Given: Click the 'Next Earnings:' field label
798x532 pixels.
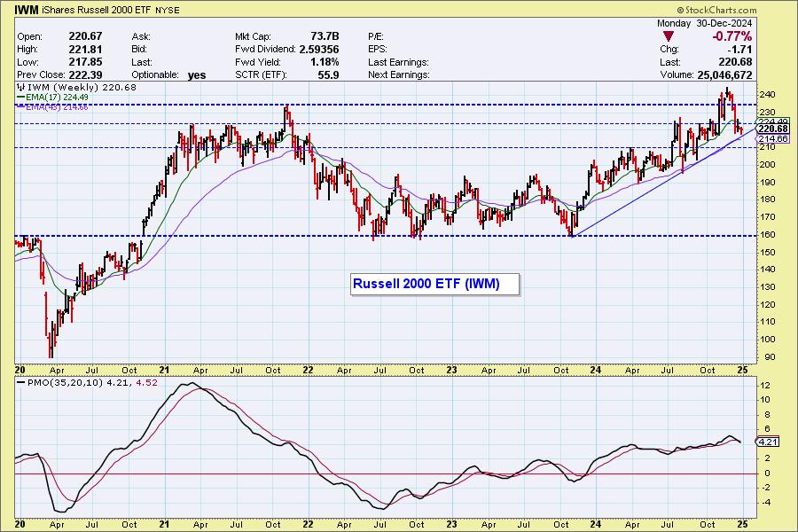Looking at the screenshot, I should pos(399,74).
